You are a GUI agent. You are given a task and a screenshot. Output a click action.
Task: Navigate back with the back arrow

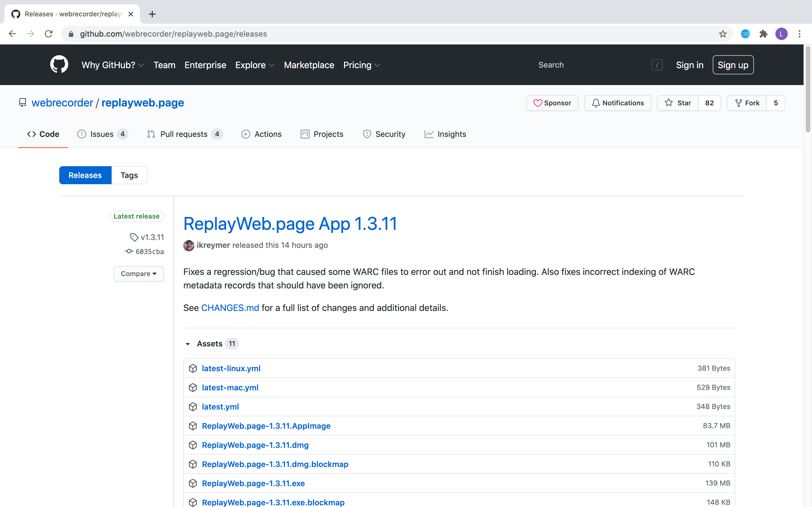[x=12, y=34]
